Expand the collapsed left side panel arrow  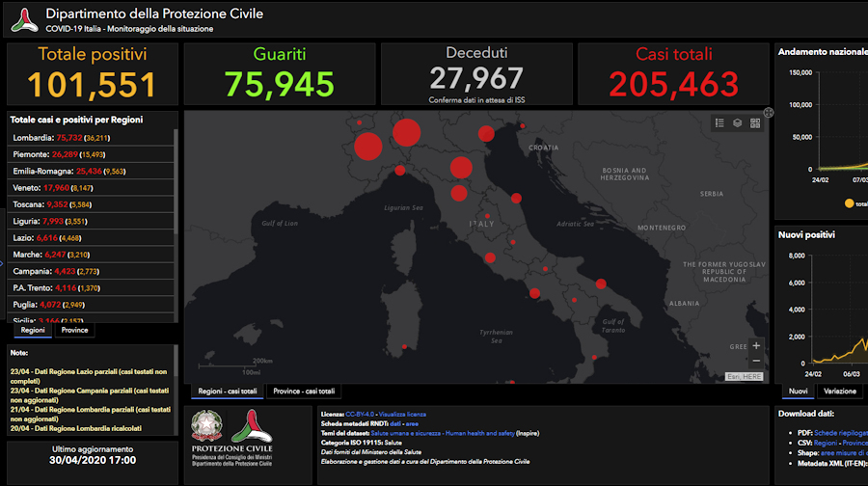(2, 263)
